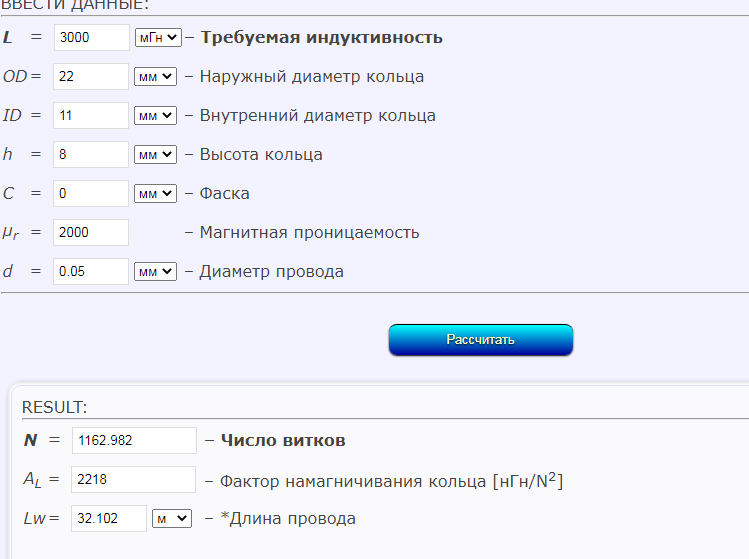Expand the wire diameter unit dropdown

(155, 272)
